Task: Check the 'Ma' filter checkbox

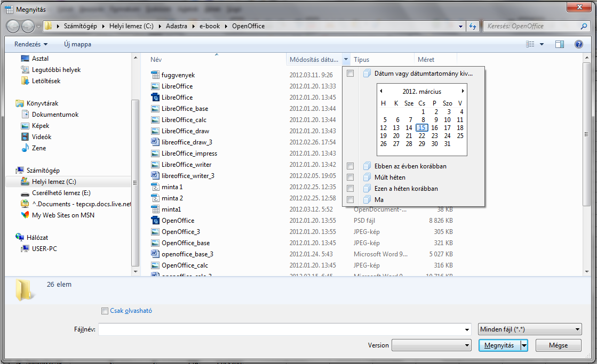Action: 351,199
